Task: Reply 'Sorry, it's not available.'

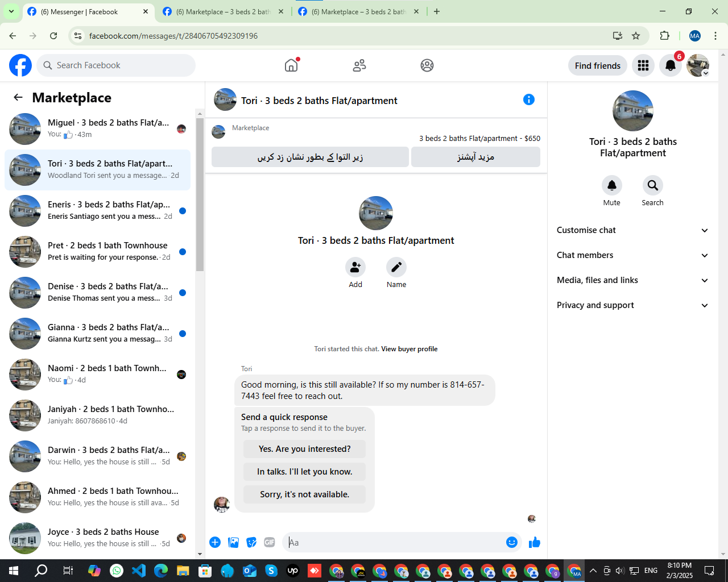Action: coord(304,494)
